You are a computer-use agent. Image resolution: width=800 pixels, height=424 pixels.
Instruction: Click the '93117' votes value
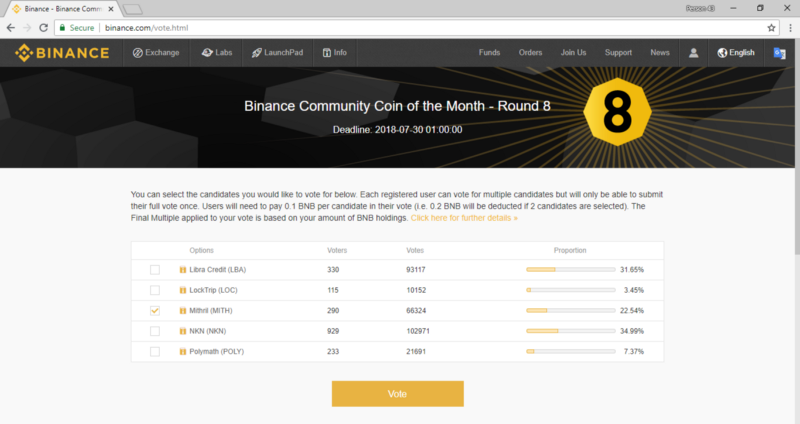[416, 269]
